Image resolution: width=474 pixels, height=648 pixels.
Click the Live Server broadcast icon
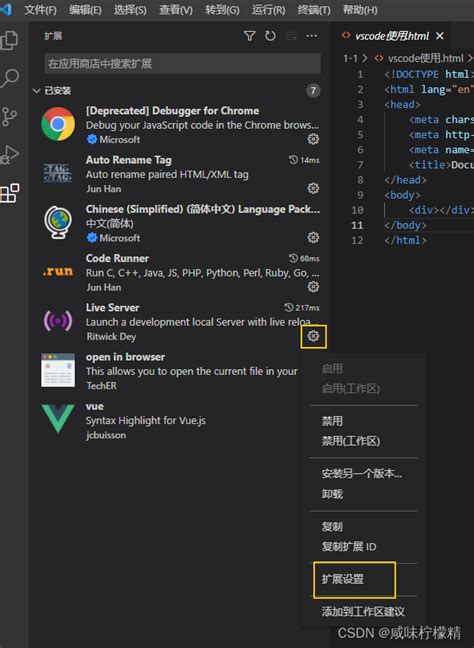(58, 321)
